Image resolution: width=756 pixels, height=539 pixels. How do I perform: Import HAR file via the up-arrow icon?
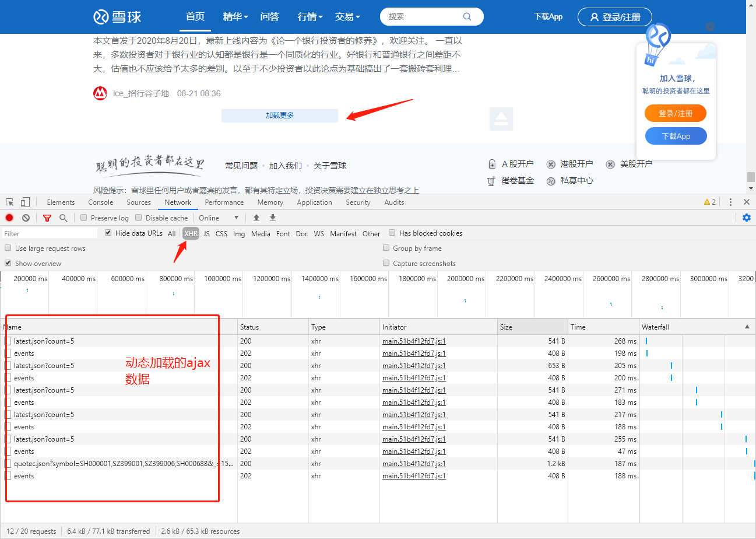pyautogui.click(x=256, y=217)
